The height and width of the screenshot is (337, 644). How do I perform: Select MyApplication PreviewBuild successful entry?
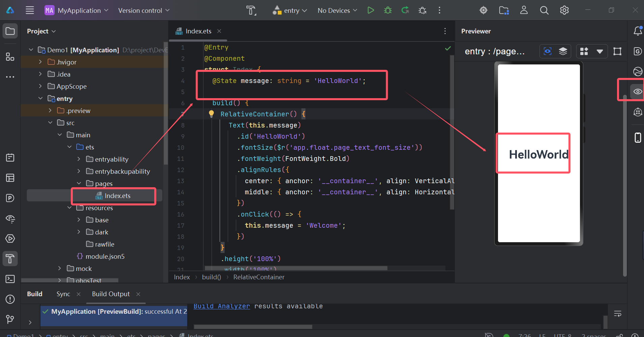(114, 312)
